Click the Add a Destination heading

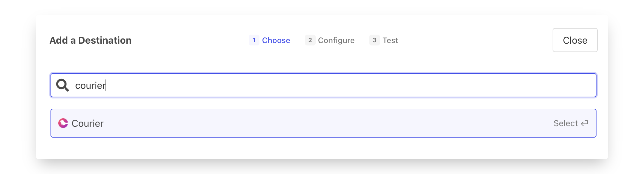[90, 40]
